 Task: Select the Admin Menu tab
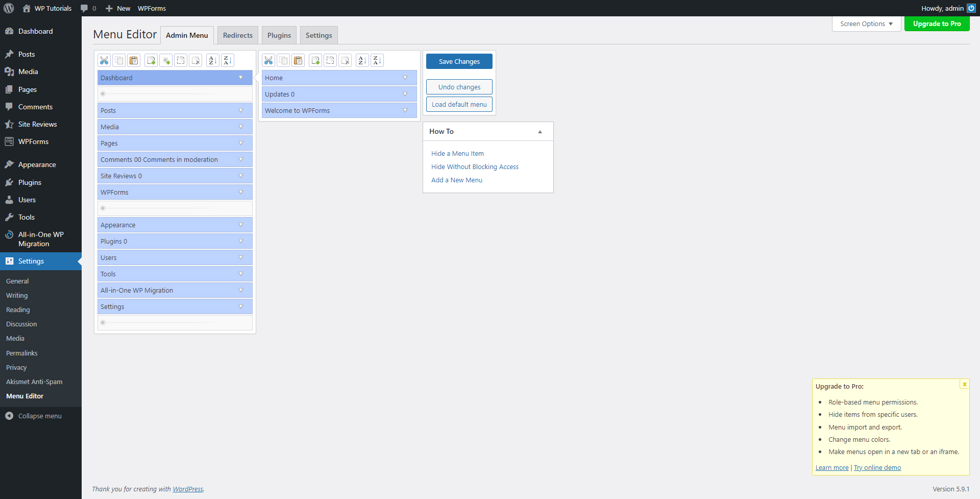[x=187, y=35]
